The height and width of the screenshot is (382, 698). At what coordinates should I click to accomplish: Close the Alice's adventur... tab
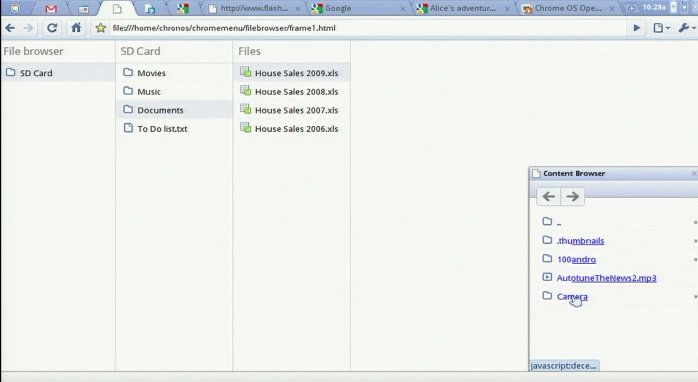[x=507, y=8]
